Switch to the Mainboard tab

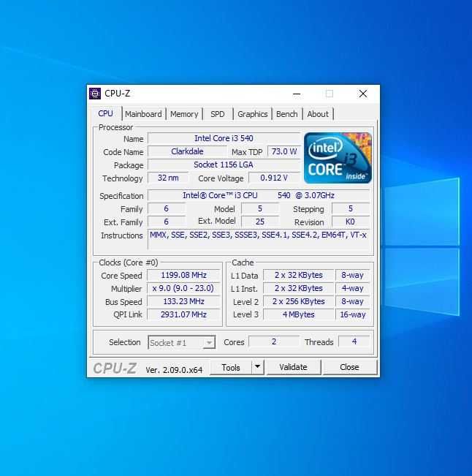pos(143,114)
